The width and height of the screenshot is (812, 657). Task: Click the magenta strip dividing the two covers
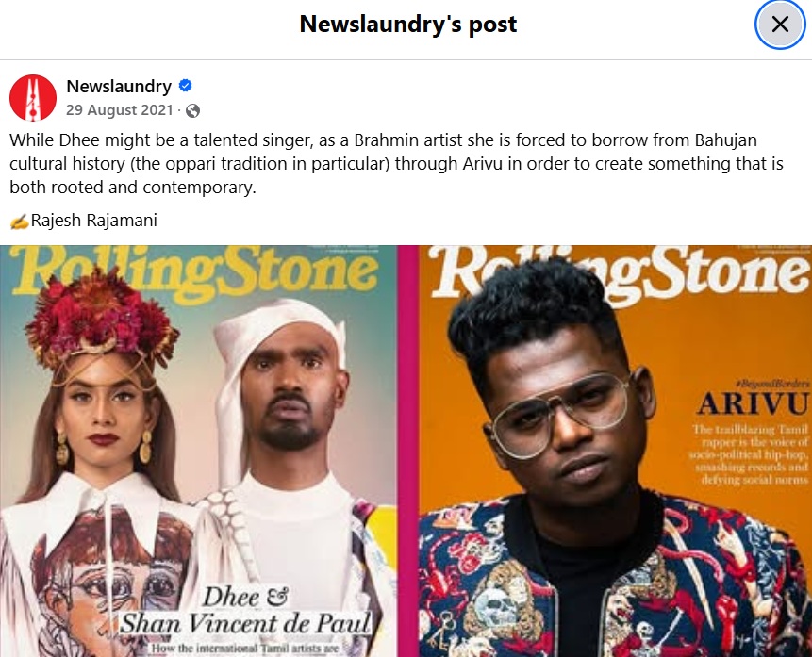pos(408,451)
